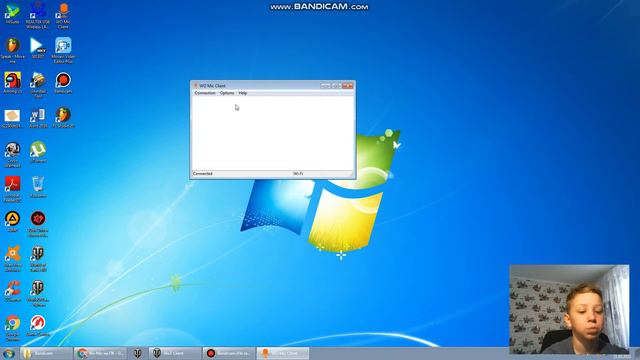Click the pinned World of Tanks taskbar icon
Viewport: 640px width, 360px height.
(138, 353)
